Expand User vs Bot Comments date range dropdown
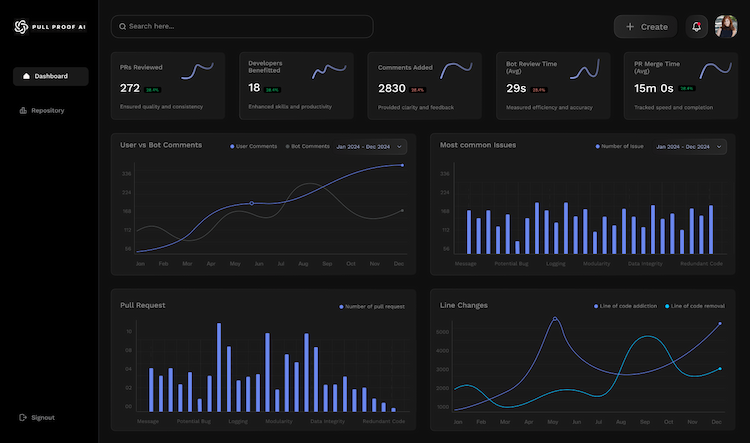750x443 pixels. (369, 146)
